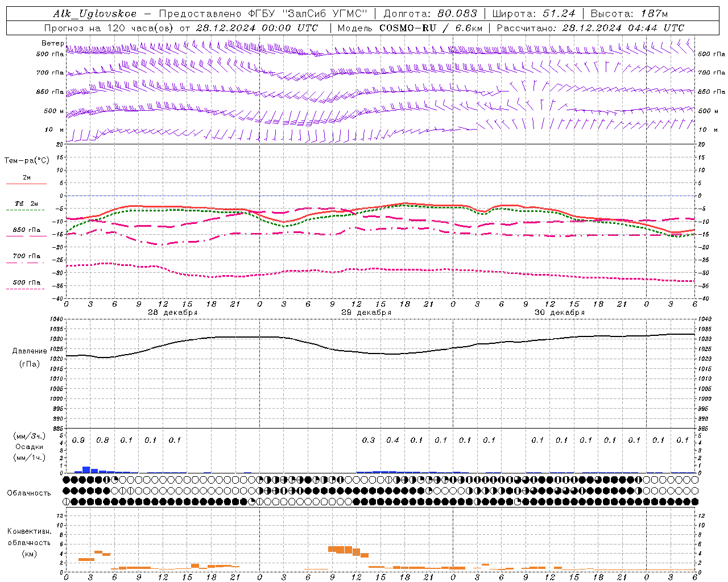Click highest orange convective block on 29 декабря
The image size is (728, 582).
(340, 550)
